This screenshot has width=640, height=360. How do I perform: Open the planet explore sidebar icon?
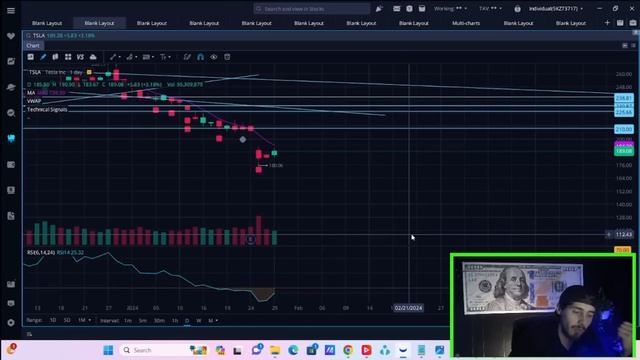click(11, 87)
